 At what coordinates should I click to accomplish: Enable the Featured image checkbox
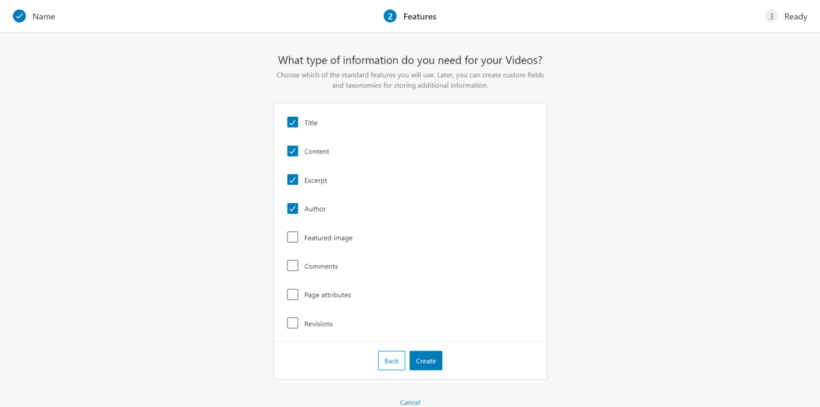293,237
